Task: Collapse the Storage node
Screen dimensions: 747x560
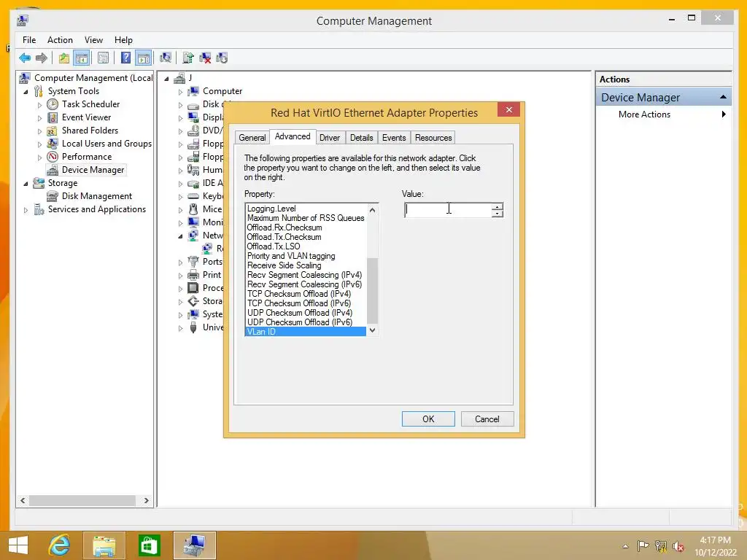Action: click(26, 183)
